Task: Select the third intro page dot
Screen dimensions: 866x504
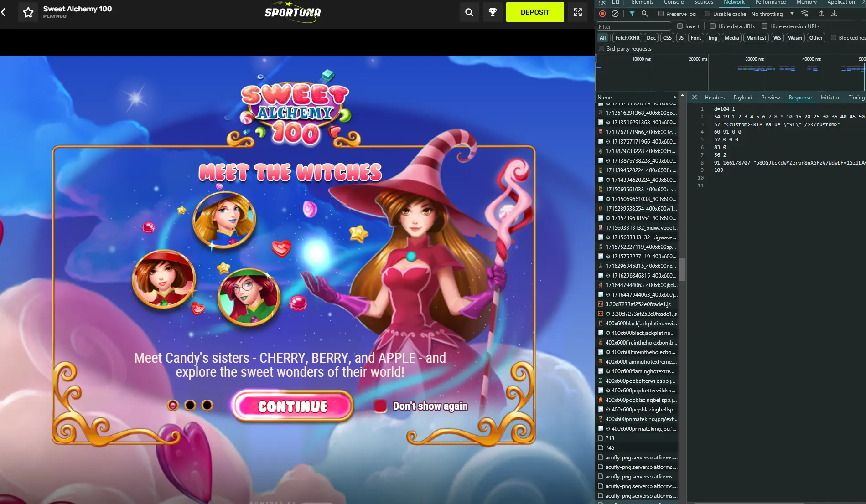Action: pos(207,405)
